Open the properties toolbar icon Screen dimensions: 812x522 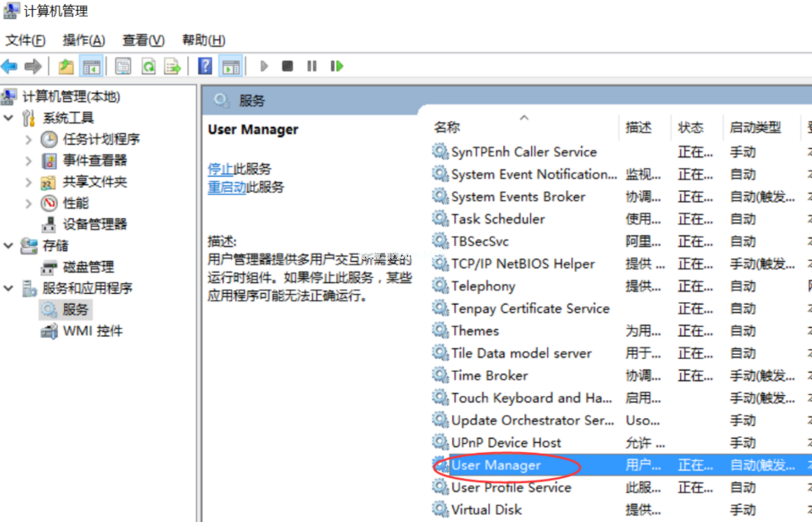click(x=122, y=66)
